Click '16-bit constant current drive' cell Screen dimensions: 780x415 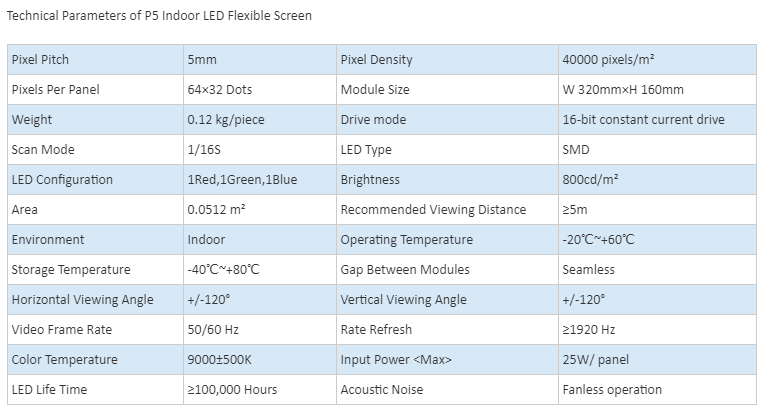pyautogui.click(x=657, y=119)
